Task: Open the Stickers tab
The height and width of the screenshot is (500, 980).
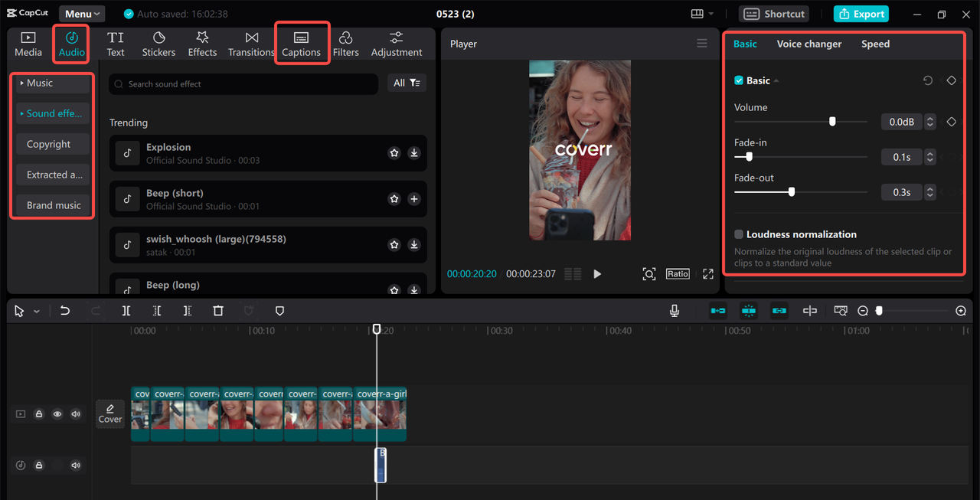Action: tap(158, 44)
